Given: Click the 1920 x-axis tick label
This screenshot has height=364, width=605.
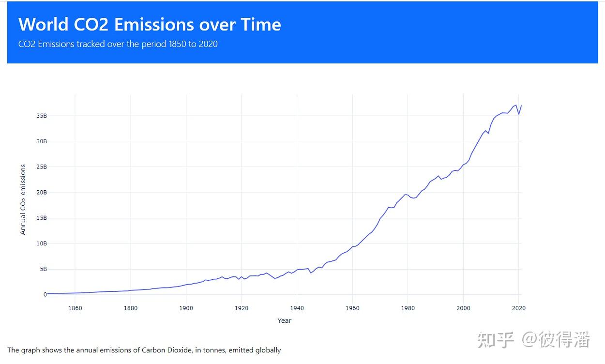Looking at the screenshot, I should pos(242,308).
